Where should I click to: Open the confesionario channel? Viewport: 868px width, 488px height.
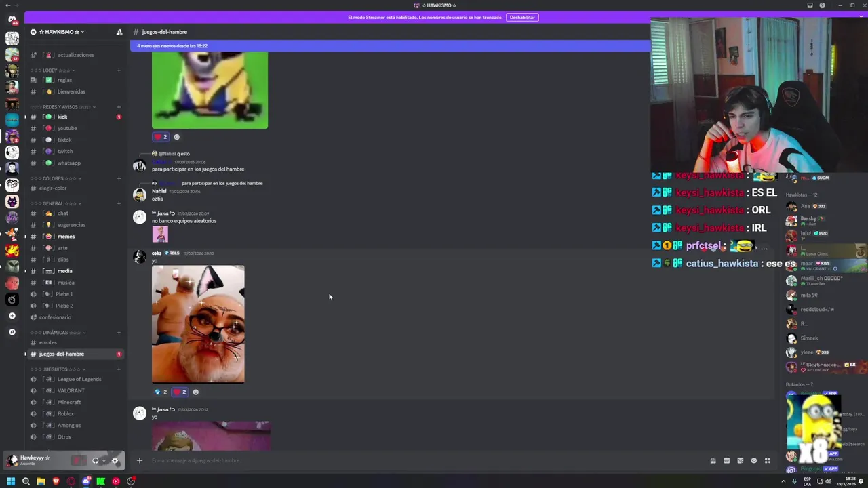75,317
